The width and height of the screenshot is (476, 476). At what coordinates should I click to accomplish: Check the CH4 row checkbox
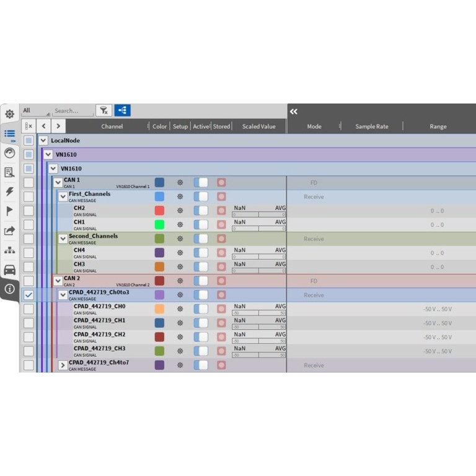pos(29,253)
